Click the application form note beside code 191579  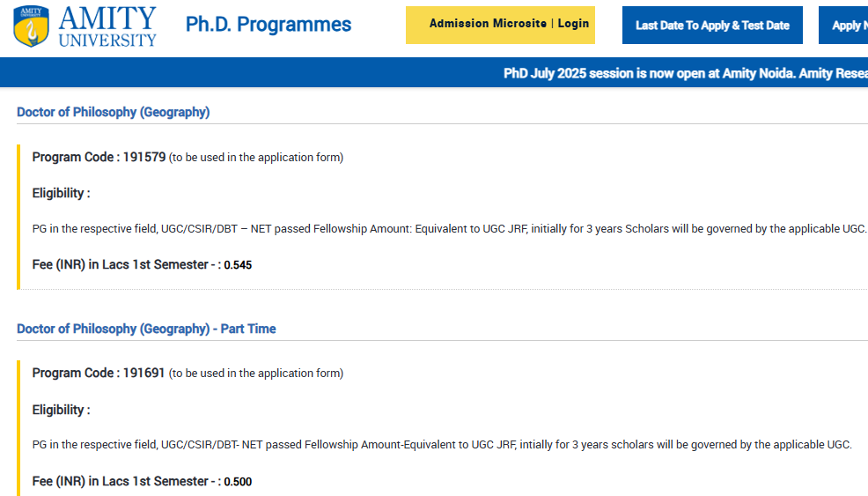click(256, 158)
